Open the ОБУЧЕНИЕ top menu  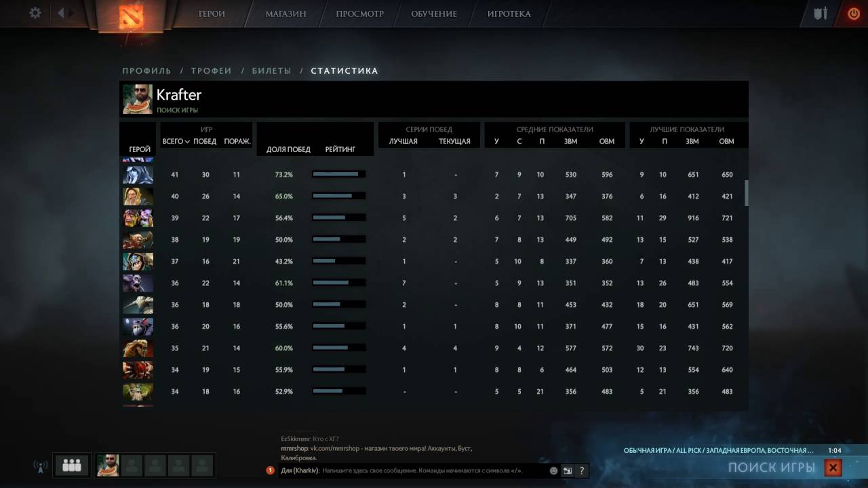(434, 14)
